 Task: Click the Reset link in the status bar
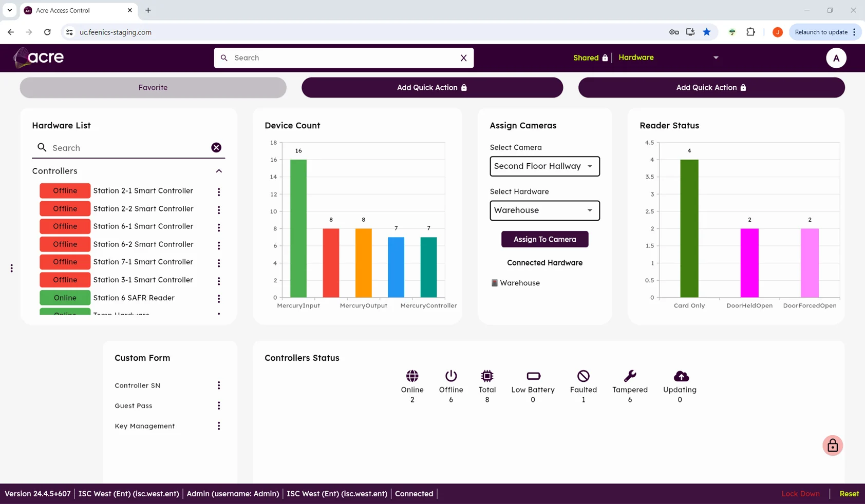click(x=849, y=494)
